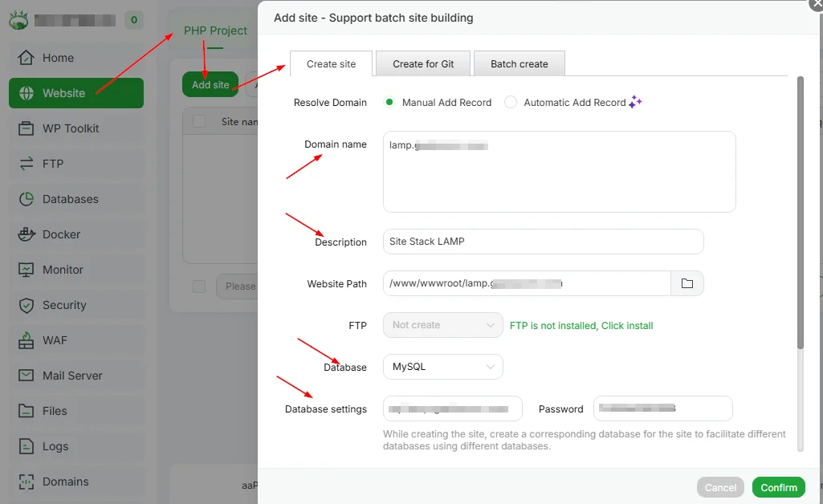Screen dimensions: 823x504
Task: Open Mail Server envelope icon
Action: (26, 376)
